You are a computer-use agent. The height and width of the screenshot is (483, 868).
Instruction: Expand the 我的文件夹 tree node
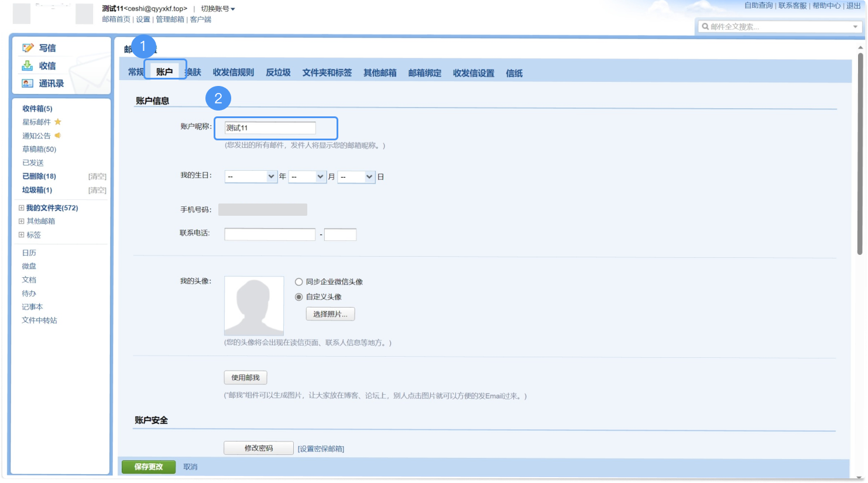point(22,208)
